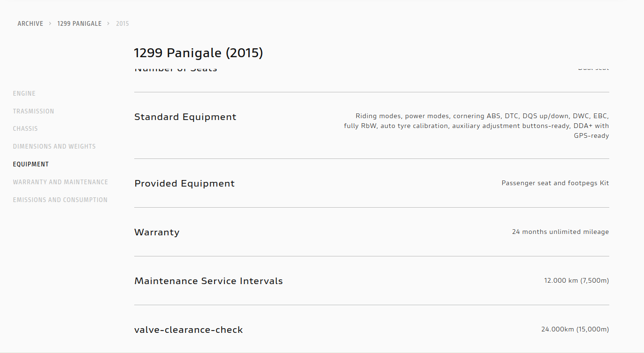
Task: Select the Provided Equipment row label
Action: point(184,183)
